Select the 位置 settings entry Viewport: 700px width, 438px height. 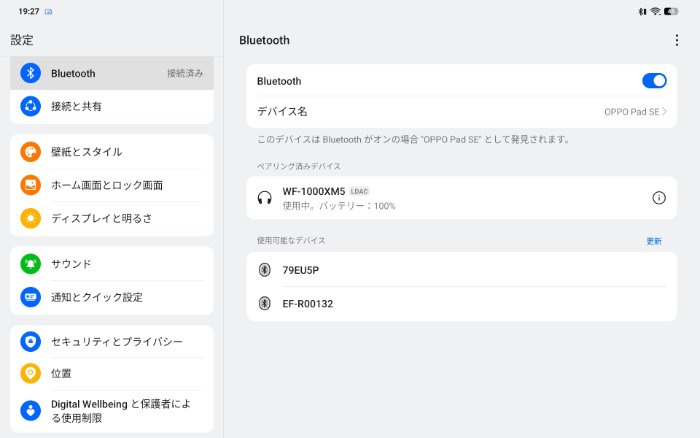(x=110, y=373)
